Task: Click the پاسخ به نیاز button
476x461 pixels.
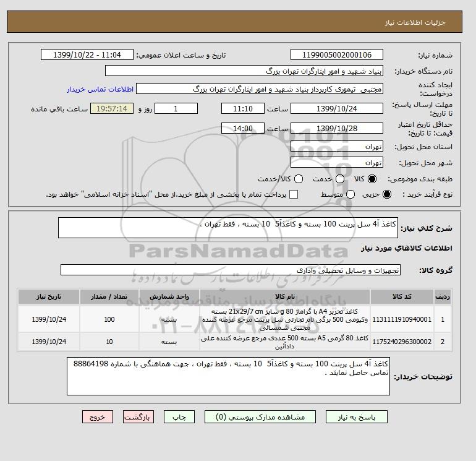Action: point(357,417)
